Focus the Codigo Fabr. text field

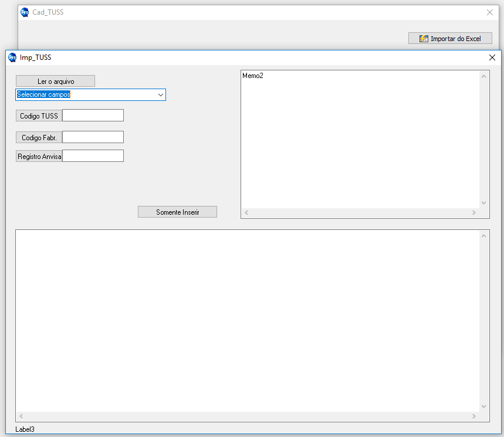click(x=93, y=137)
